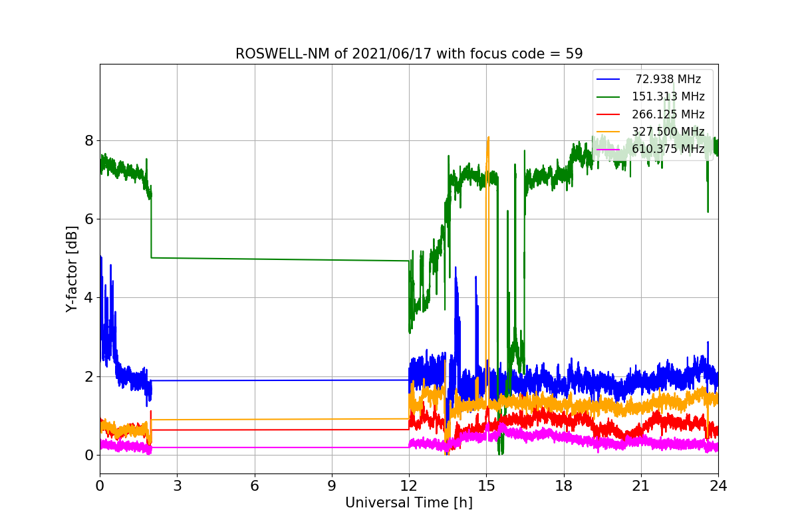Screen dimensions: 798x532
Task: Select the 151.313 MHz legend label
Action: [x=668, y=96]
